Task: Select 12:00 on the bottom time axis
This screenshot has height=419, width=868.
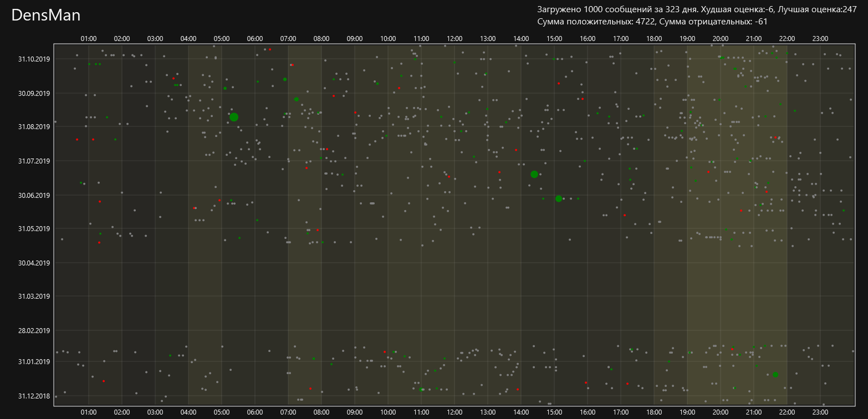Action: click(455, 412)
